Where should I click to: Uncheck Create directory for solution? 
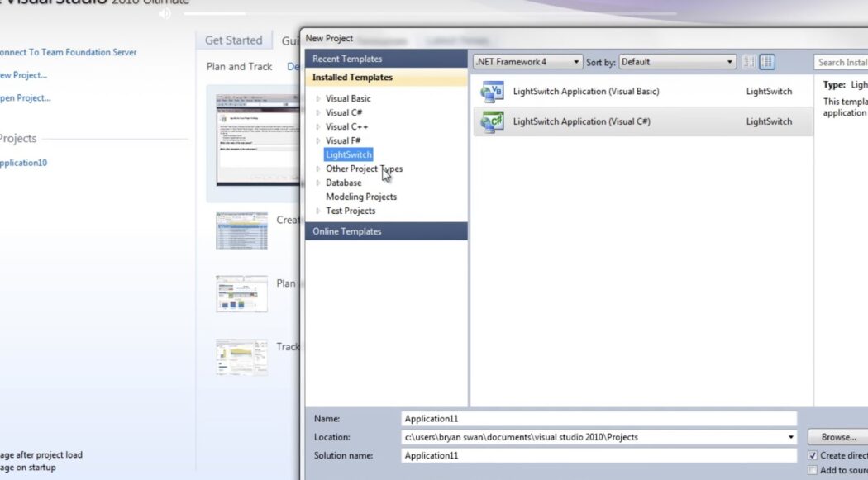813,455
